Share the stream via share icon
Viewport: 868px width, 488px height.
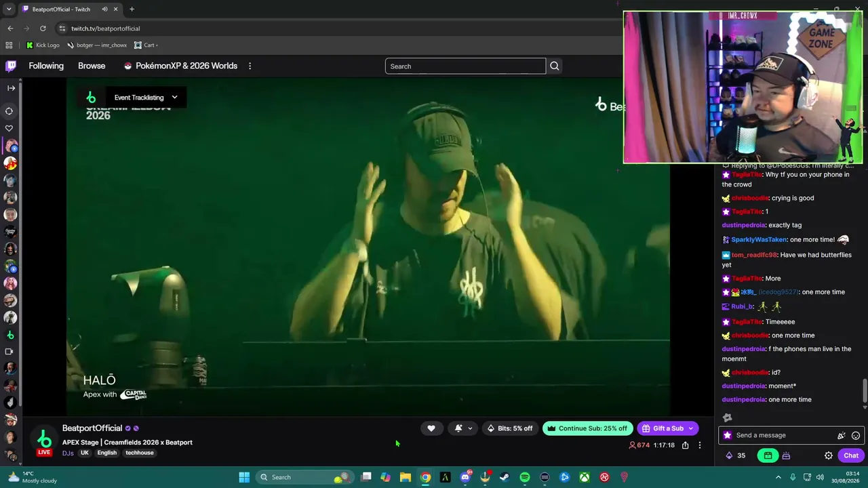point(685,445)
